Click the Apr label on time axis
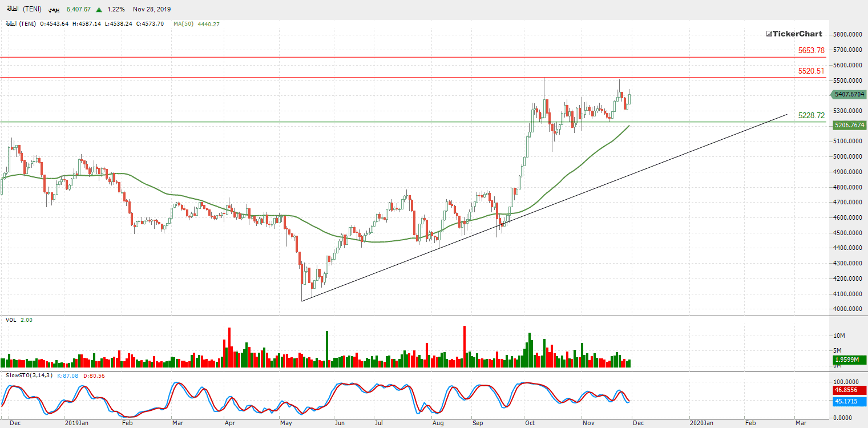This screenshot has width=868, height=428. 230,423
